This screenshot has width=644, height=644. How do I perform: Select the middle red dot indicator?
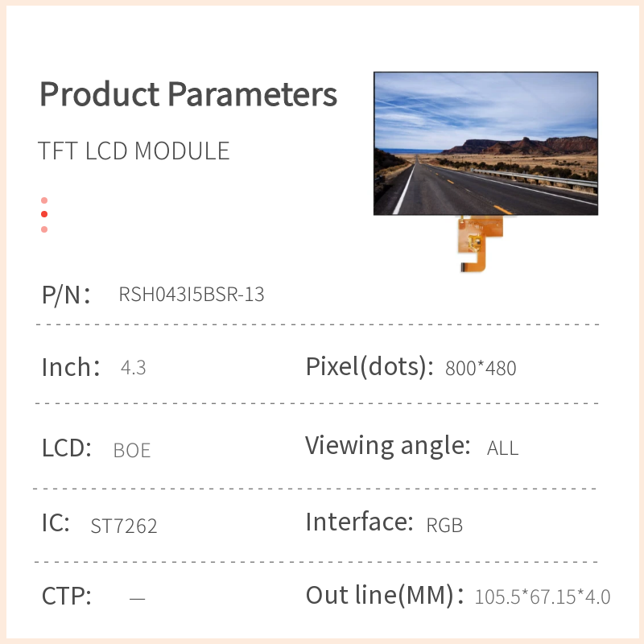(44, 214)
